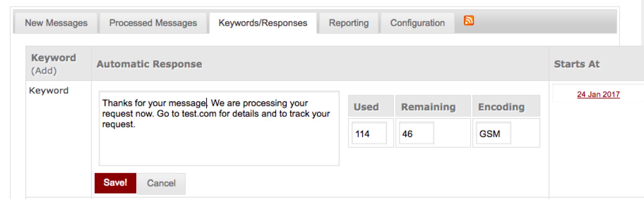Open the Processed Messages tab

153,23
